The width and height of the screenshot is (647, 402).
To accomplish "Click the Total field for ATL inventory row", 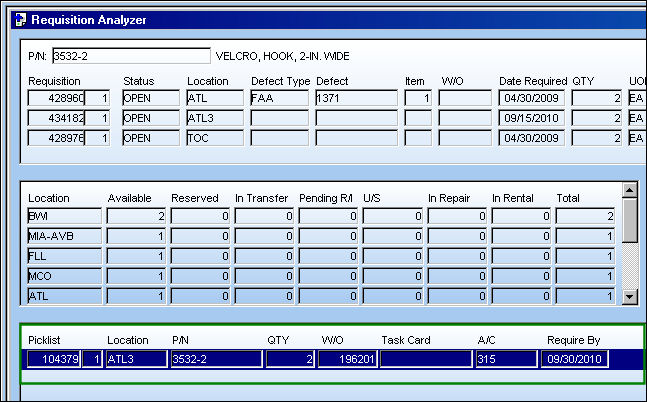I will click(585, 296).
